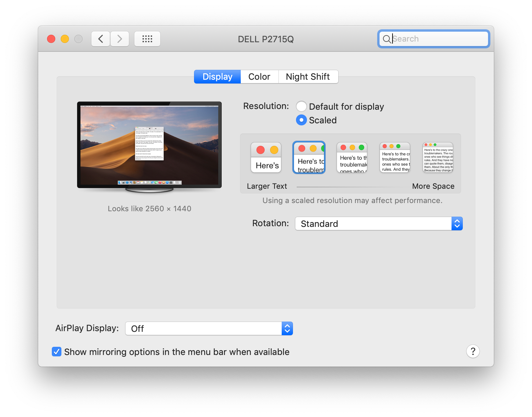Choose the fourth scaling thumbnail
The image size is (532, 417).
395,157
